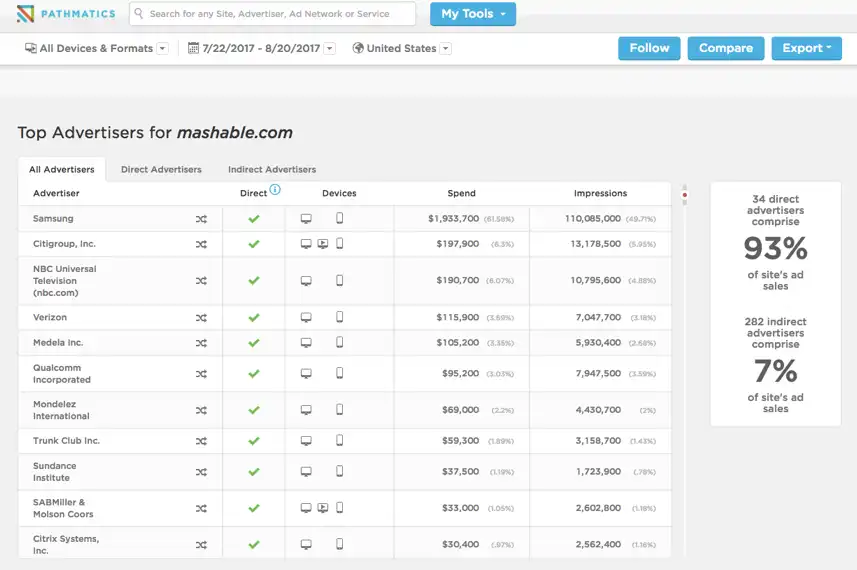Viewport: 857px width, 570px height.
Task: Click the Direct checkmark for Citrix Systems
Action: [254, 544]
